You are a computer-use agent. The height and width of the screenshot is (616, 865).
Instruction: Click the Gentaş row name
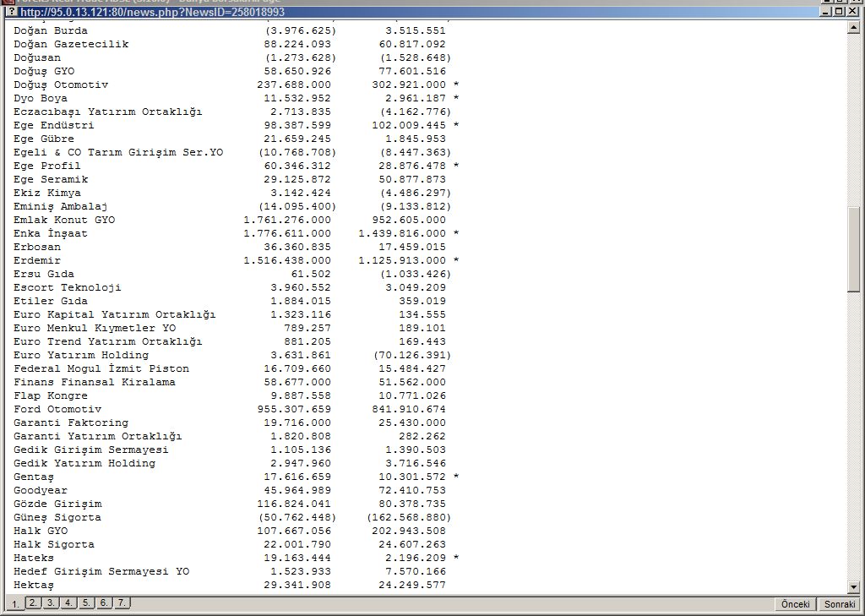click(x=34, y=477)
